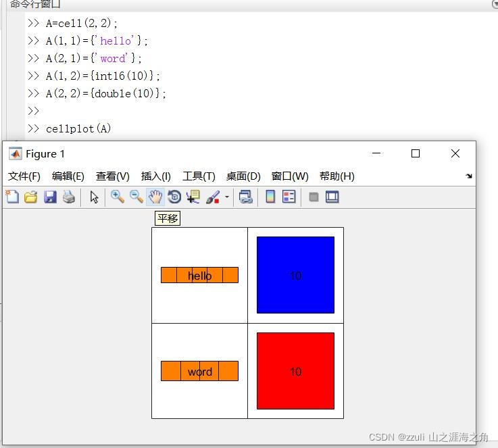Click the orange 'hello' cell bar
498x448 pixels.
point(199,275)
